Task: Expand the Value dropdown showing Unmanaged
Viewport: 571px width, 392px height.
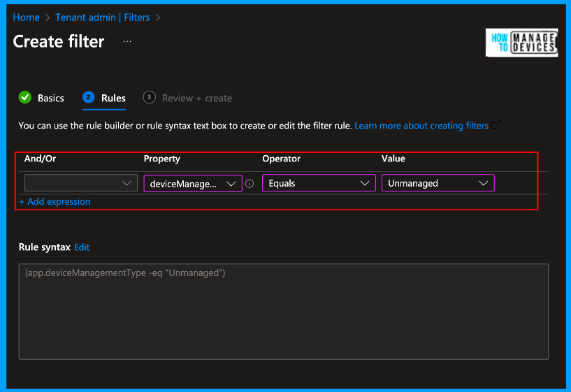Action: pos(438,183)
